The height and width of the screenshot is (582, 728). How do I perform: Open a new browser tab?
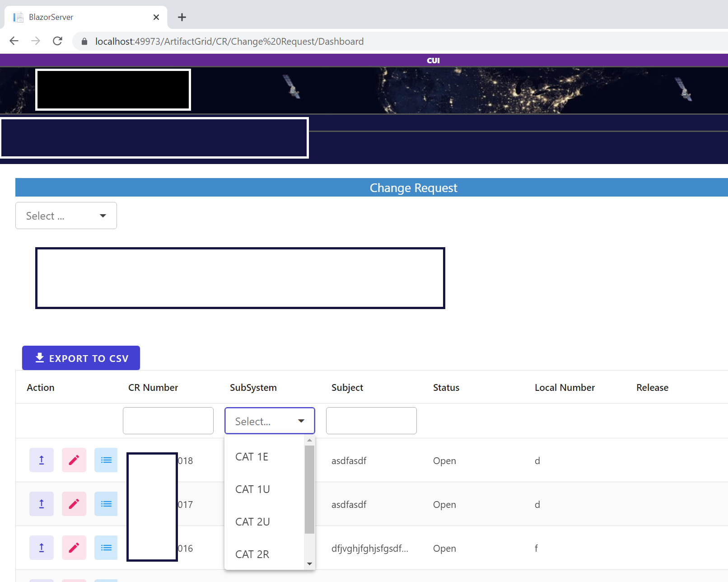(182, 17)
